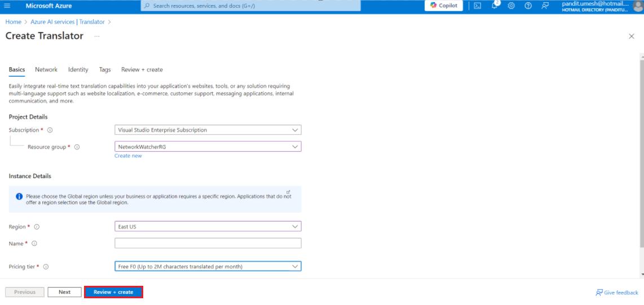Open Copilot from the top bar
Image resolution: width=644 pixels, height=305 pixels.
coord(444,6)
